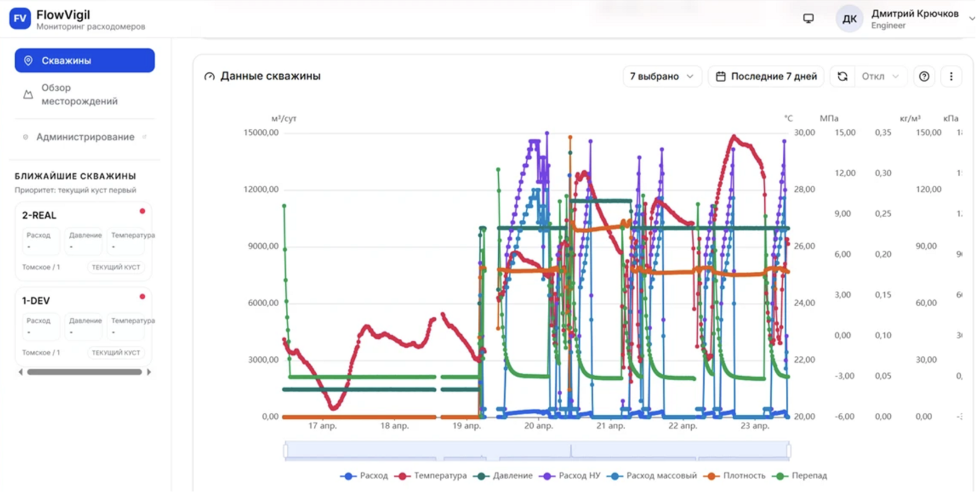980x501 pixels.
Task: Click the chart time range zoom slider
Action: click(x=537, y=451)
